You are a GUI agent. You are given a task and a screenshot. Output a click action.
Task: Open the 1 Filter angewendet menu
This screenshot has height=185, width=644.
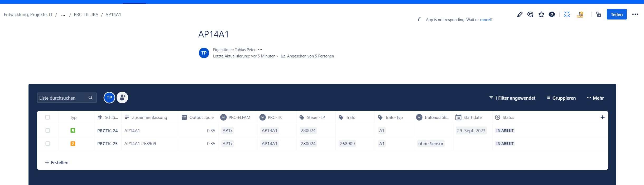point(512,98)
